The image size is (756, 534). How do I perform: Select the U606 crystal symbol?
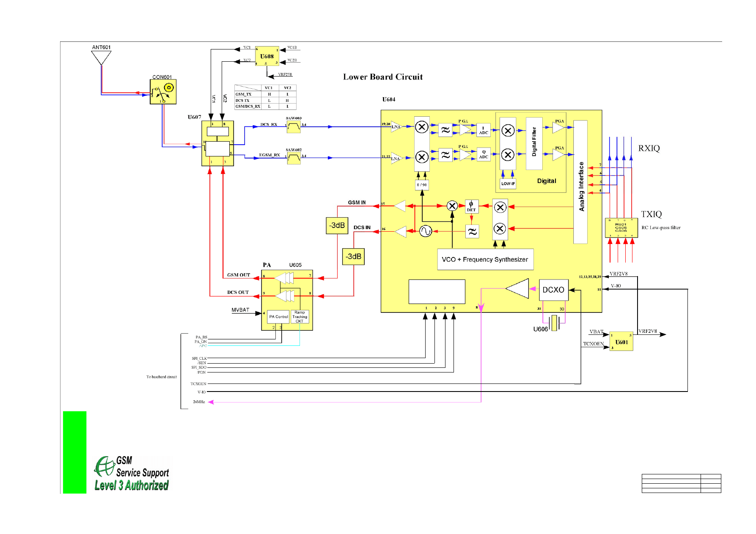[x=554, y=323]
